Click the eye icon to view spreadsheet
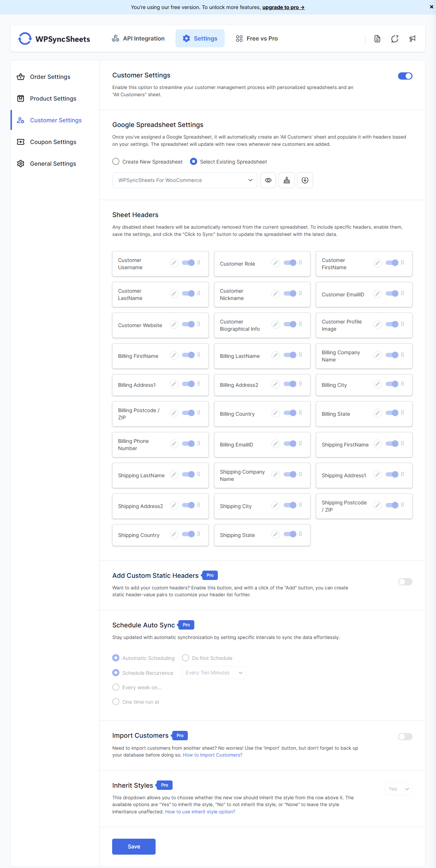The width and height of the screenshot is (436, 868). coord(268,180)
